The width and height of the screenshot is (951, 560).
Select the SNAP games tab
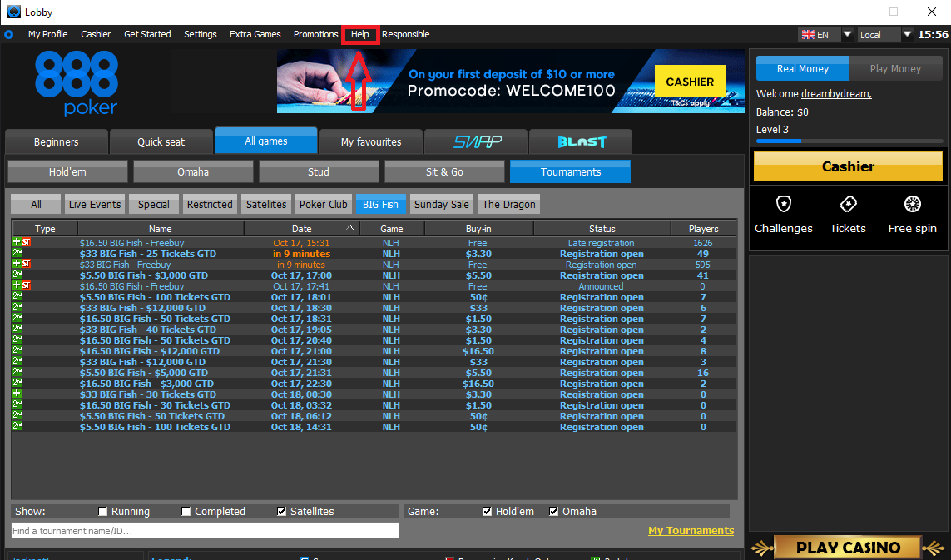tap(476, 142)
